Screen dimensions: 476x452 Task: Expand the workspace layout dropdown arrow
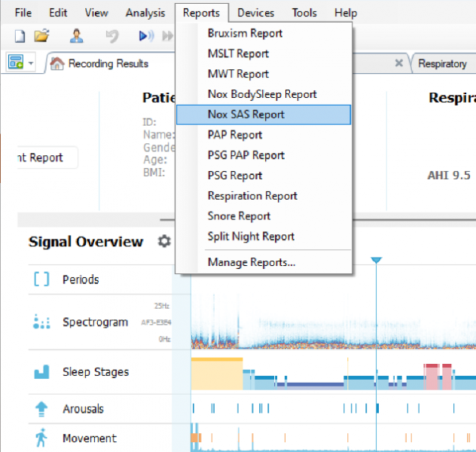(x=31, y=64)
